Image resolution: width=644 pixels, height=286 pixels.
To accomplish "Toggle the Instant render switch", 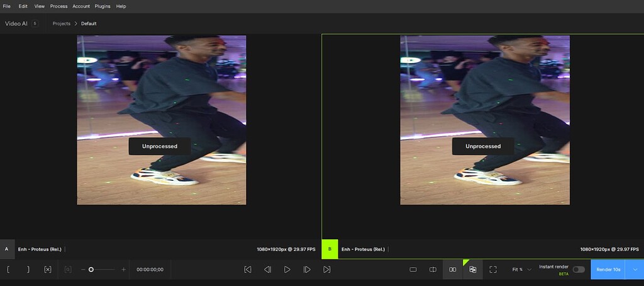I will click(578, 270).
